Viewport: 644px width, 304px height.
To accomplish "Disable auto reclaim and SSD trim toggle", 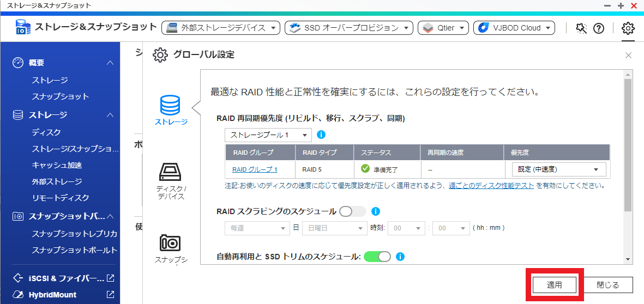I will [x=377, y=257].
